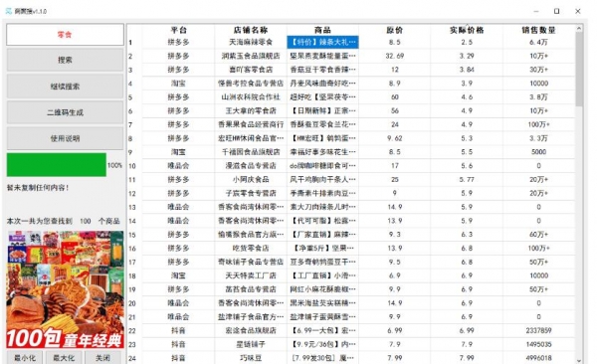Click the product cell 【净重5斤】坚果
Viewport: 597px width, 364px height.
click(322, 249)
